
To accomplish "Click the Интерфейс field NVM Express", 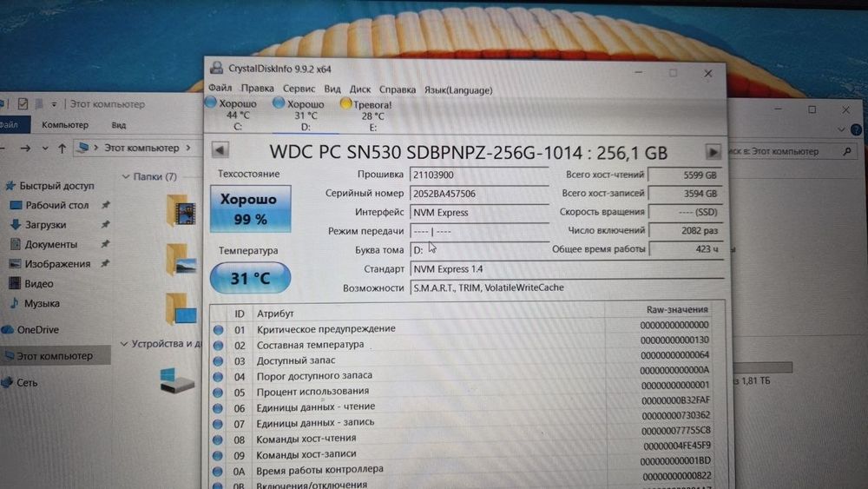I will (479, 213).
